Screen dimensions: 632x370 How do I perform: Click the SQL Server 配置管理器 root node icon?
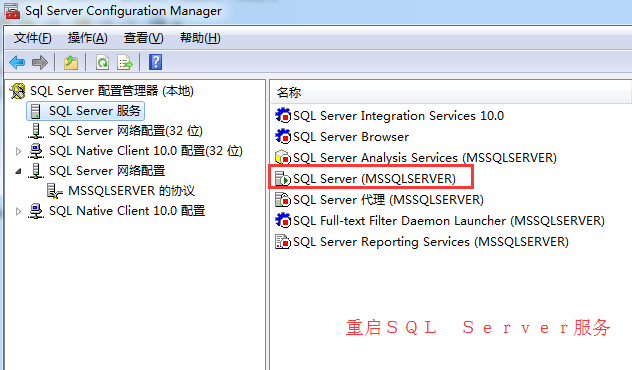click(17, 91)
